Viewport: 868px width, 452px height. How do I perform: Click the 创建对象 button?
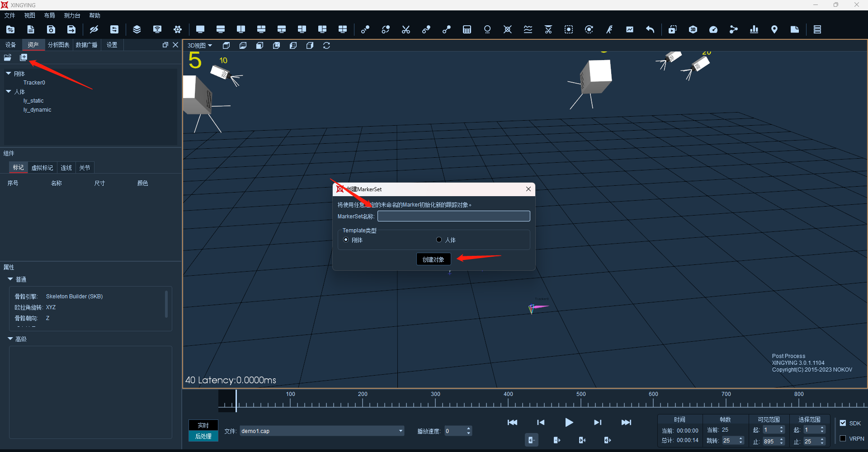(434, 259)
